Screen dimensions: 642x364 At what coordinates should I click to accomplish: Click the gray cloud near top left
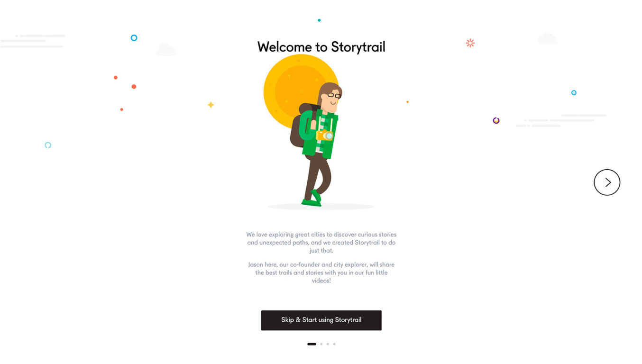pyautogui.click(x=166, y=50)
